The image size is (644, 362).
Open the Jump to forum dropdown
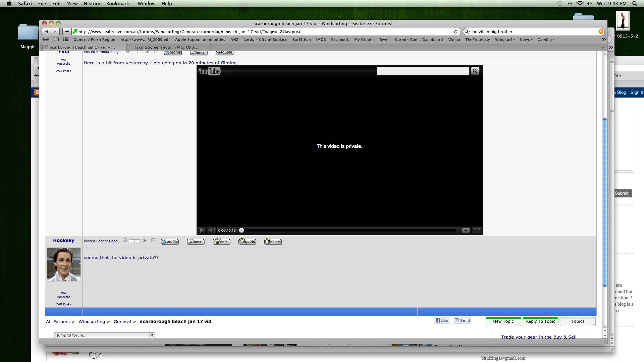tap(104, 335)
